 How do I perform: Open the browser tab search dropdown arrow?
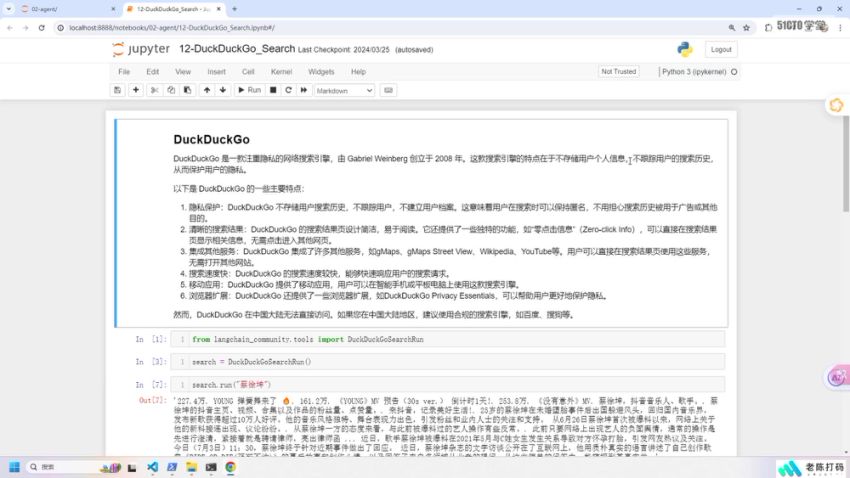8,9
